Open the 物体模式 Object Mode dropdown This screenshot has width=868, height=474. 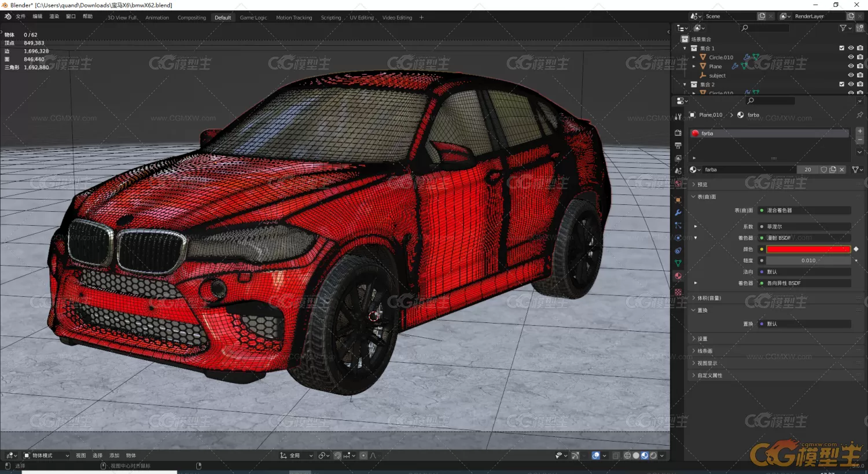46,455
